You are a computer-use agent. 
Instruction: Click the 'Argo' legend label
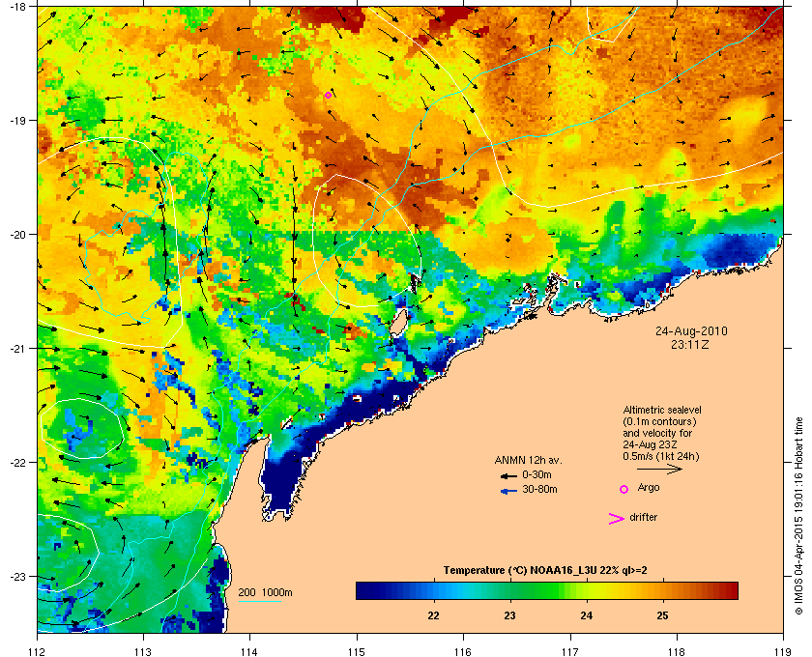649,487
